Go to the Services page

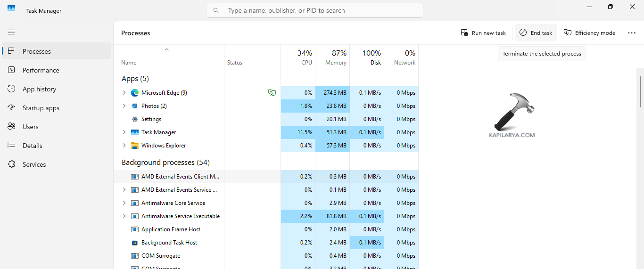(34, 164)
